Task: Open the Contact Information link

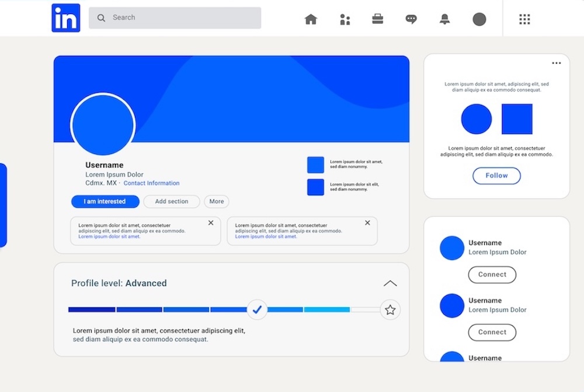Action: click(151, 183)
